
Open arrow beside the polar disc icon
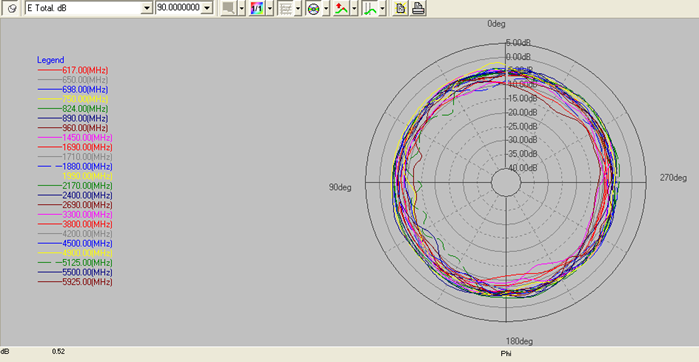[326, 8]
